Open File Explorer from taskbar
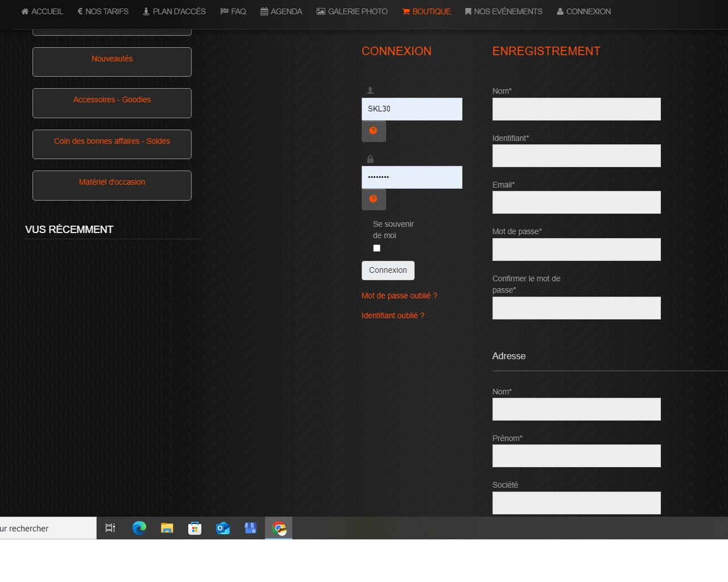Screen dimensions: 728x582 [x=167, y=528]
